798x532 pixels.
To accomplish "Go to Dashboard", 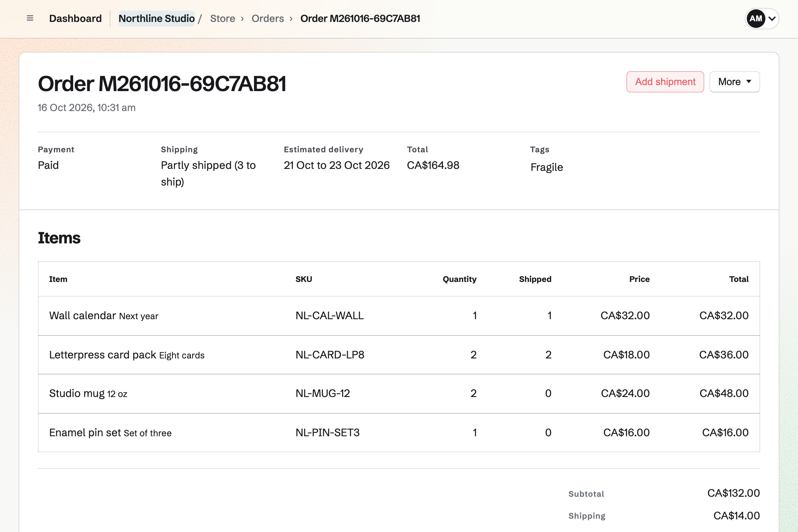I will click(x=75, y=18).
